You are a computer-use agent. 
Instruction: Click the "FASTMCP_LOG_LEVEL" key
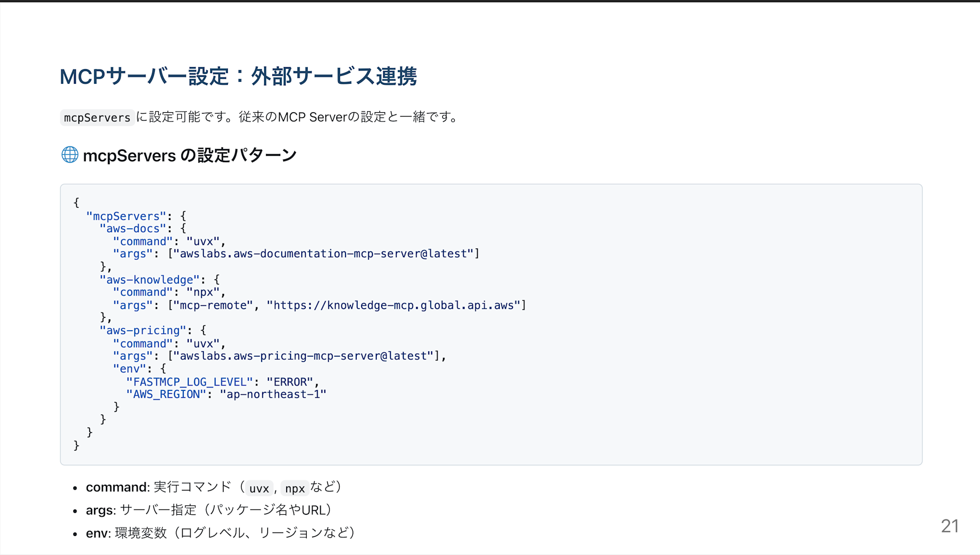point(190,382)
